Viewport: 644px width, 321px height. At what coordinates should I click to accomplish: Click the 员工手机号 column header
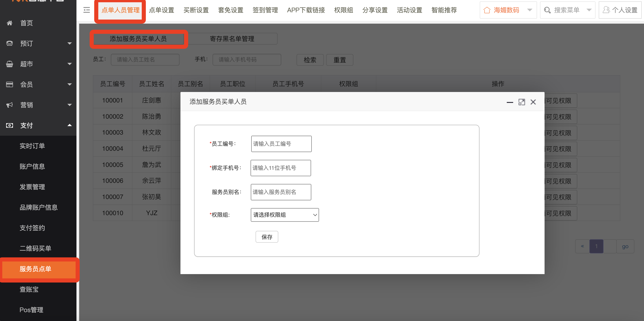(x=288, y=84)
